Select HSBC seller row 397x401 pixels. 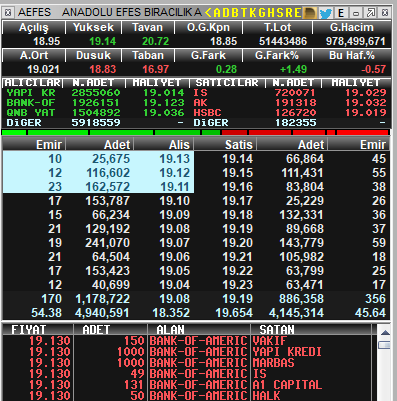[291, 113]
